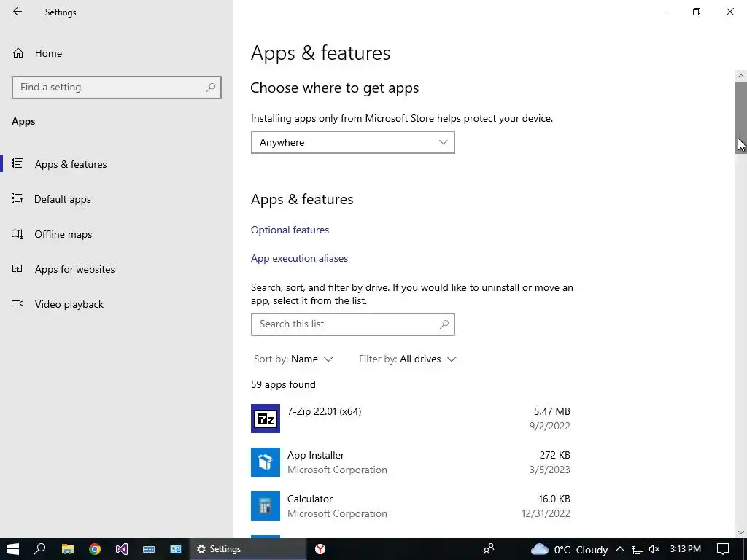Open the Offline maps section
The height and width of the screenshot is (560, 747).
click(117, 234)
